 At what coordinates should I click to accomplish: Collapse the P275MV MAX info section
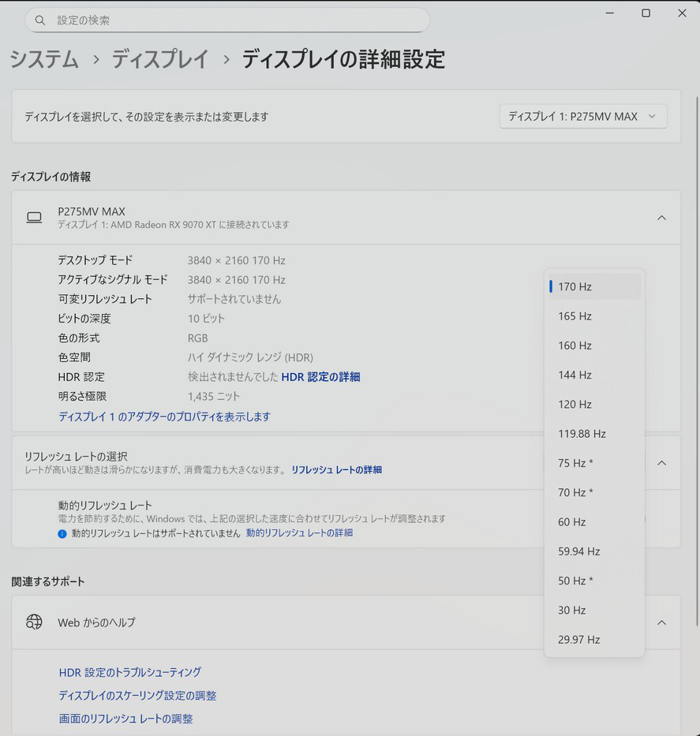click(661, 218)
